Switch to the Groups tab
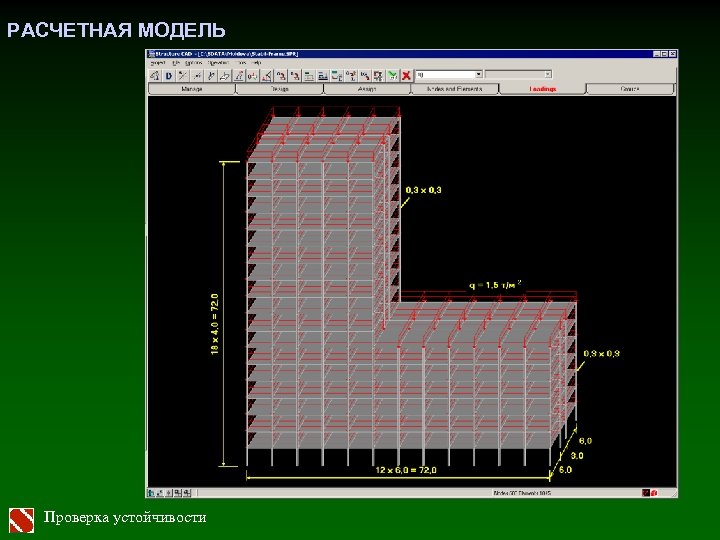 pyautogui.click(x=630, y=89)
